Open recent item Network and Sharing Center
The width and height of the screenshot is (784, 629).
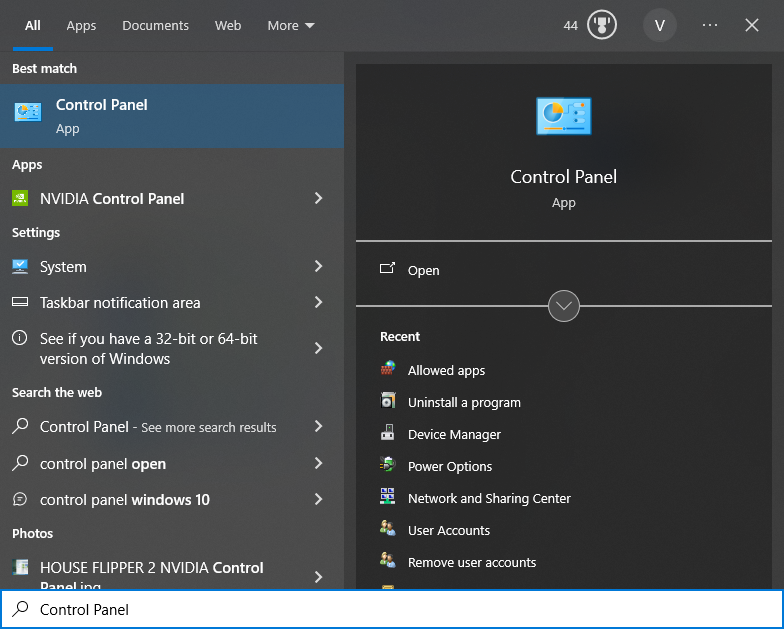489,498
